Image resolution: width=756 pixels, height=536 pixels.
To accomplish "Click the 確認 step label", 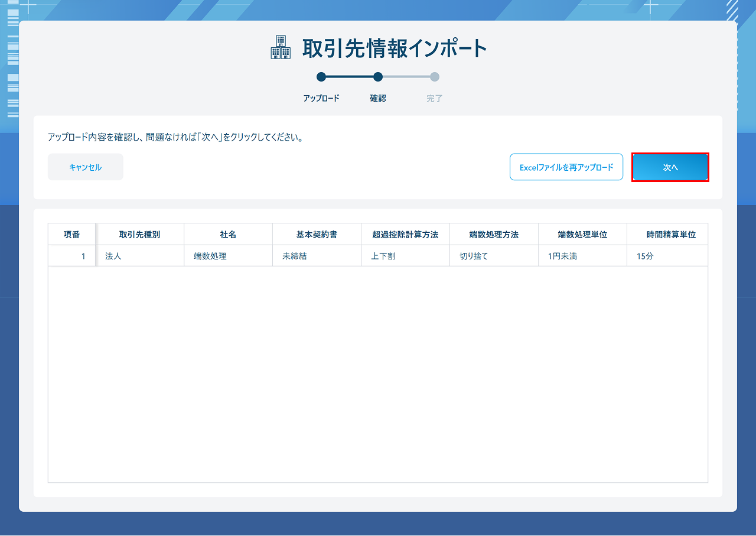I will 378,98.
